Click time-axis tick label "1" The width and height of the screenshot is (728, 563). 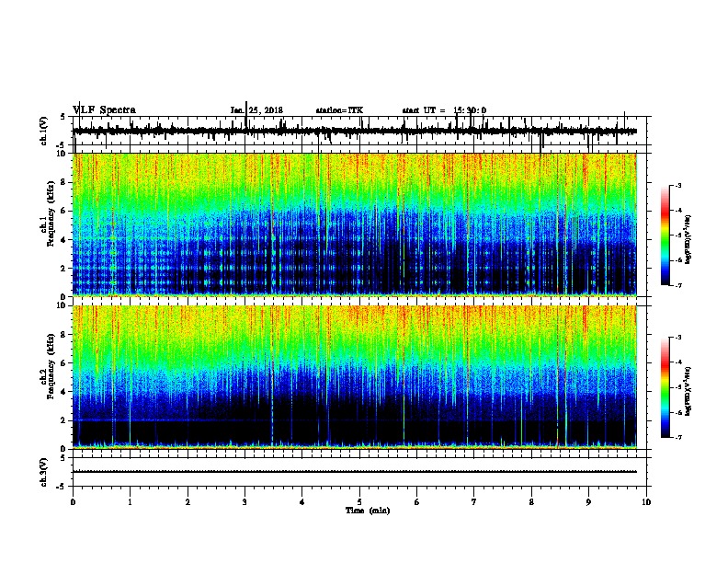(x=130, y=502)
